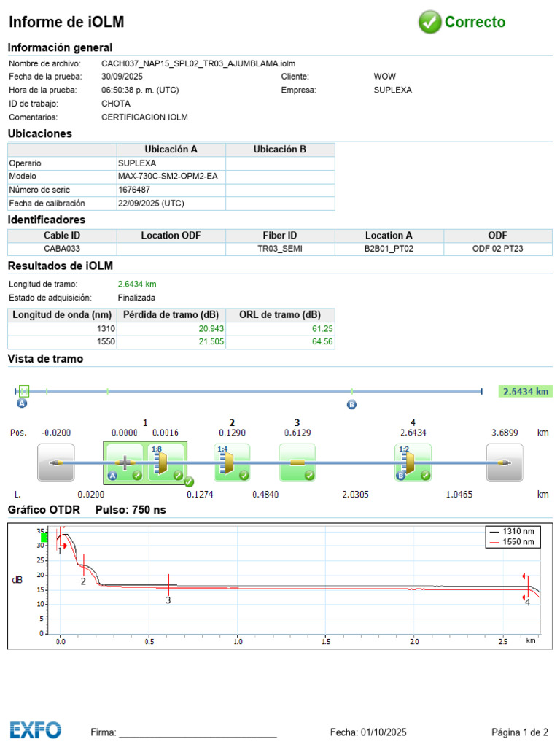Click the Pulso: 750 ns label
This screenshot has width=560, height=747.
click(x=131, y=510)
